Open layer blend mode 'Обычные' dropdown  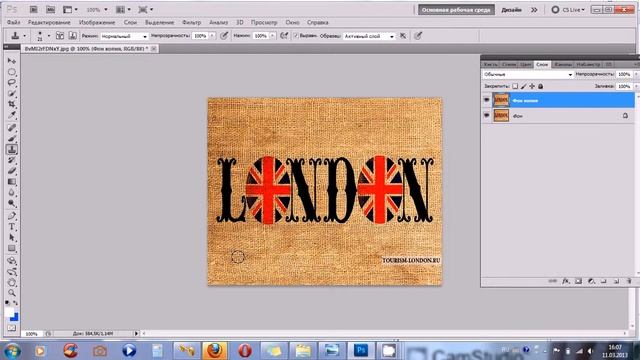point(528,74)
